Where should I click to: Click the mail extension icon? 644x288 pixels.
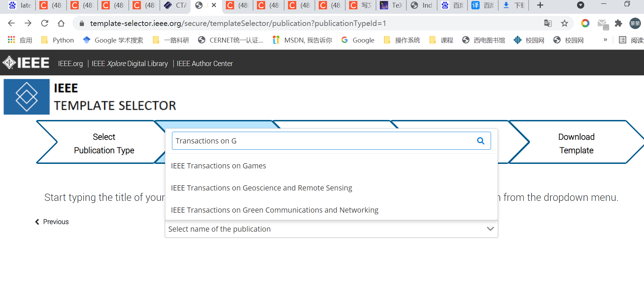point(603,24)
